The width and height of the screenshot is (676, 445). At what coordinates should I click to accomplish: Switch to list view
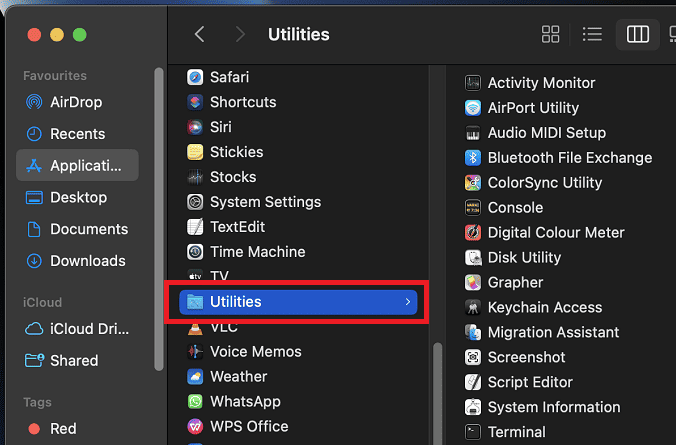[592, 34]
